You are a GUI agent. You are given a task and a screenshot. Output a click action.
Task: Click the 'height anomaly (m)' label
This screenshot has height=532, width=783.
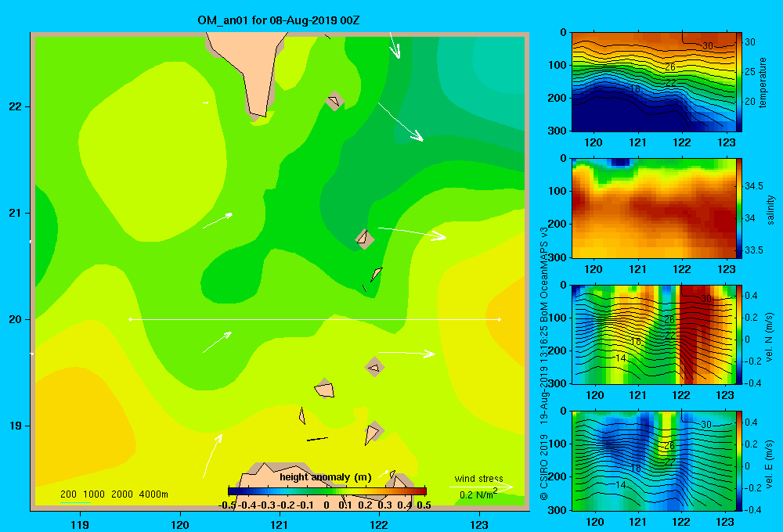(326, 477)
